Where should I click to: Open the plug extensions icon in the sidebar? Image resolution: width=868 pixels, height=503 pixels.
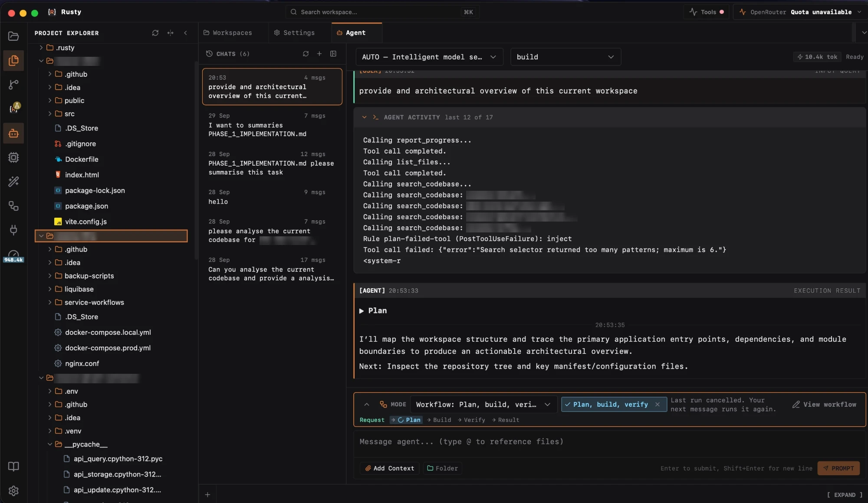[x=13, y=230]
